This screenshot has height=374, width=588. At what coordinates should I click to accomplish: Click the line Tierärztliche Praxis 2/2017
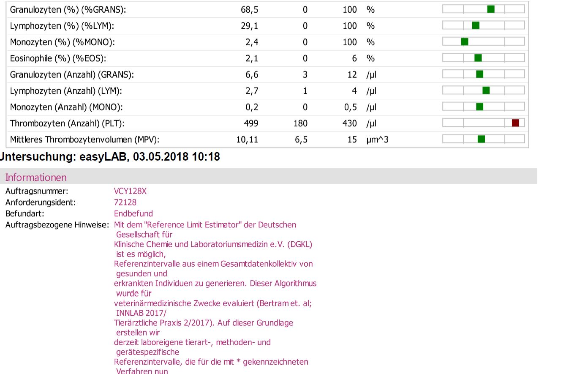coord(204,323)
